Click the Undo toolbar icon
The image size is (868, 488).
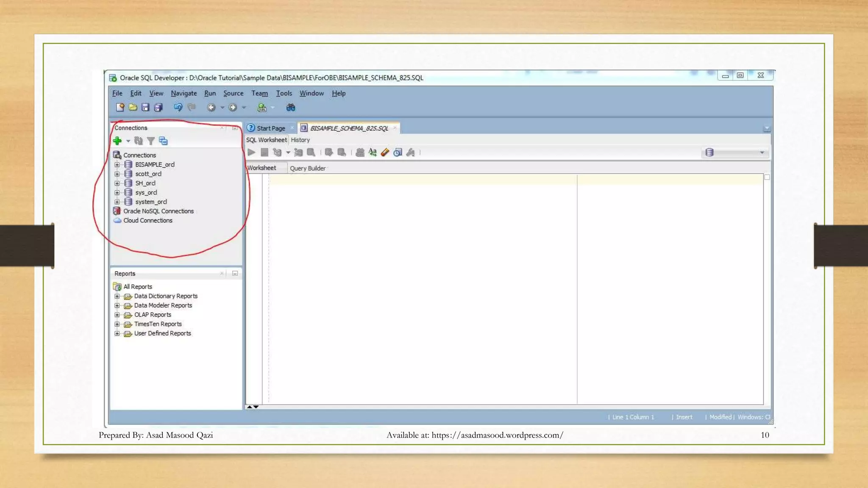point(178,108)
